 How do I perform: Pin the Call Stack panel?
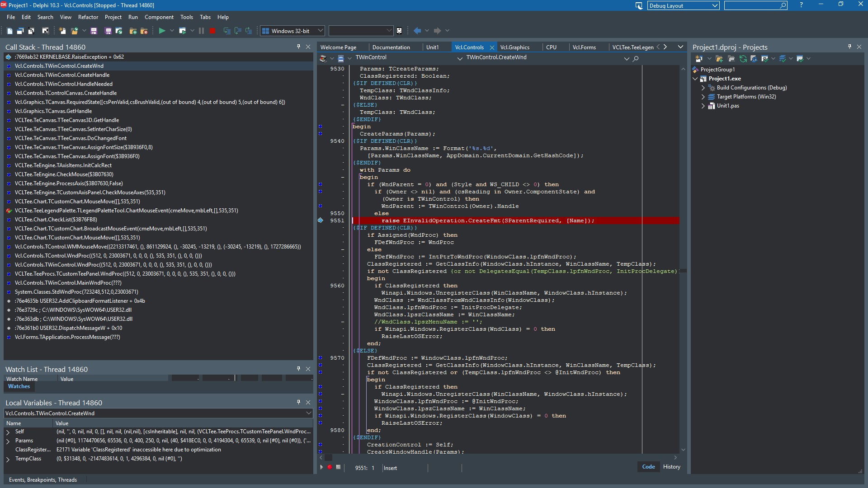click(298, 47)
